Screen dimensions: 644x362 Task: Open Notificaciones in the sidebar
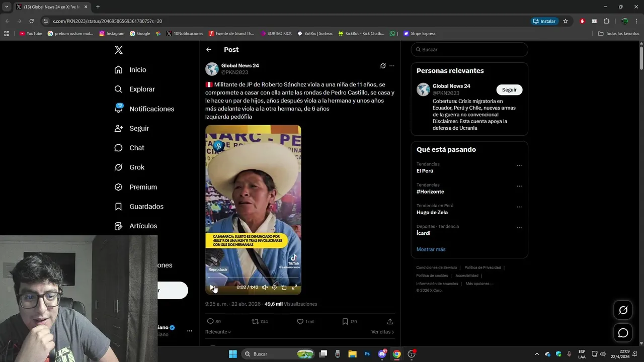click(144, 109)
